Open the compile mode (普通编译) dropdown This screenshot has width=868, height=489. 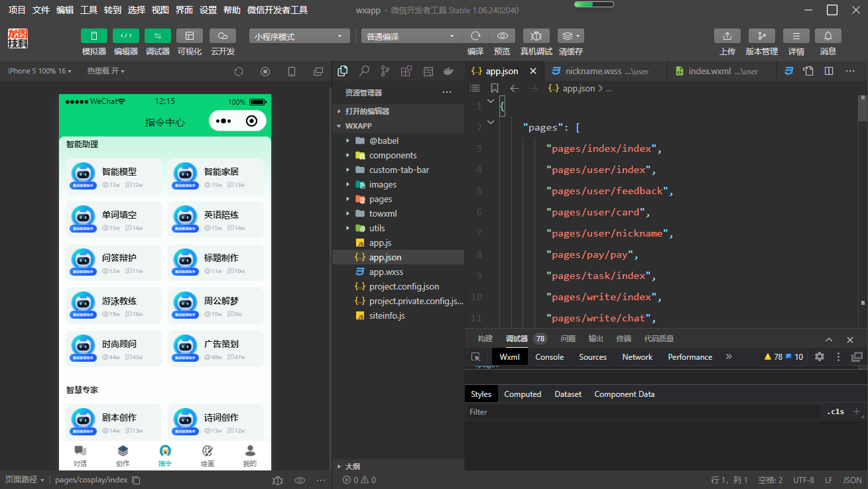click(x=411, y=36)
